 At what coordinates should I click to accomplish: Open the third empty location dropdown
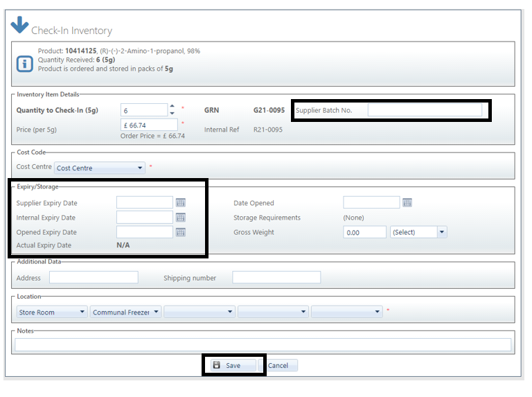click(x=199, y=312)
